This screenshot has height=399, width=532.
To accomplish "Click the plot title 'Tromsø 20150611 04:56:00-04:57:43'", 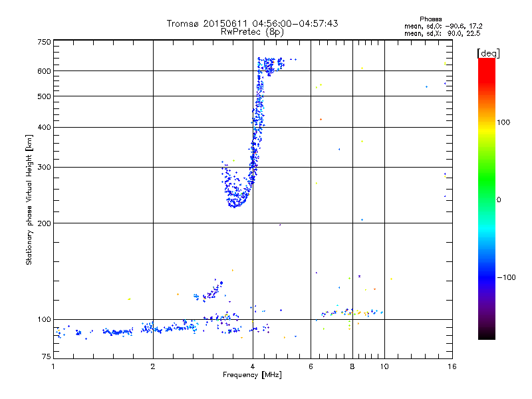I will pos(252,23).
